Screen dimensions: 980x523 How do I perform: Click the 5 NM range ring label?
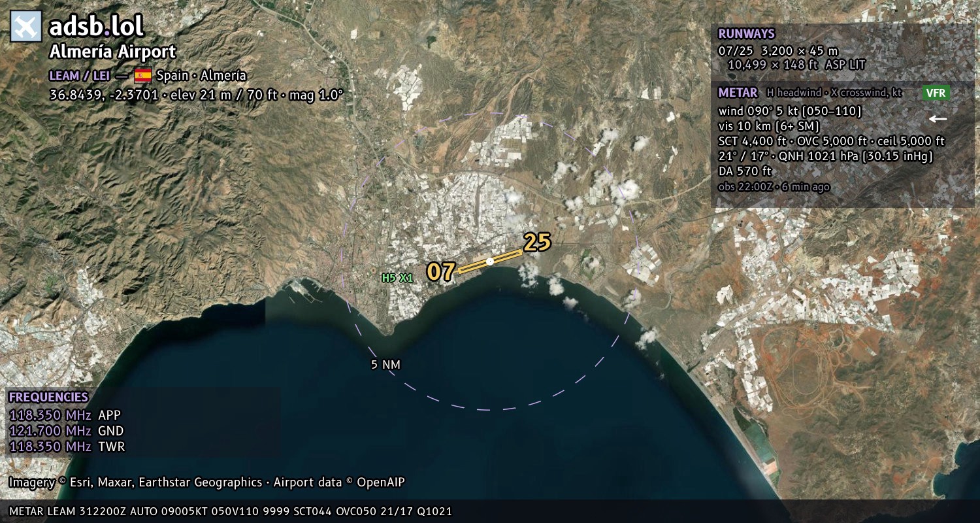click(385, 365)
